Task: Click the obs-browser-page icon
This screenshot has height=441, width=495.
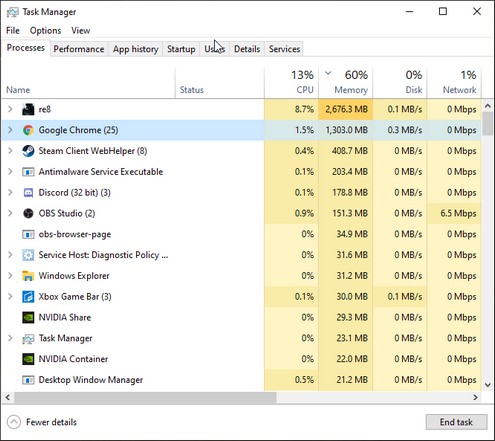Action: tap(28, 234)
